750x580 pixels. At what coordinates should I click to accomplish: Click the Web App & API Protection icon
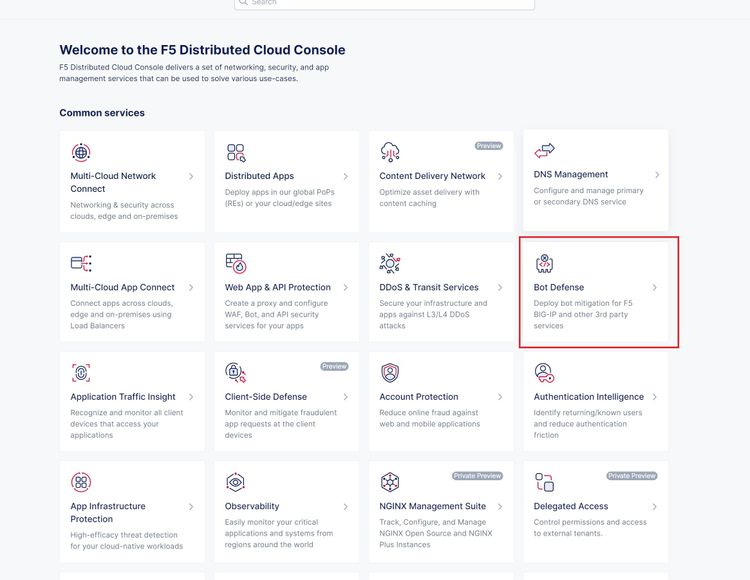click(236, 263)
